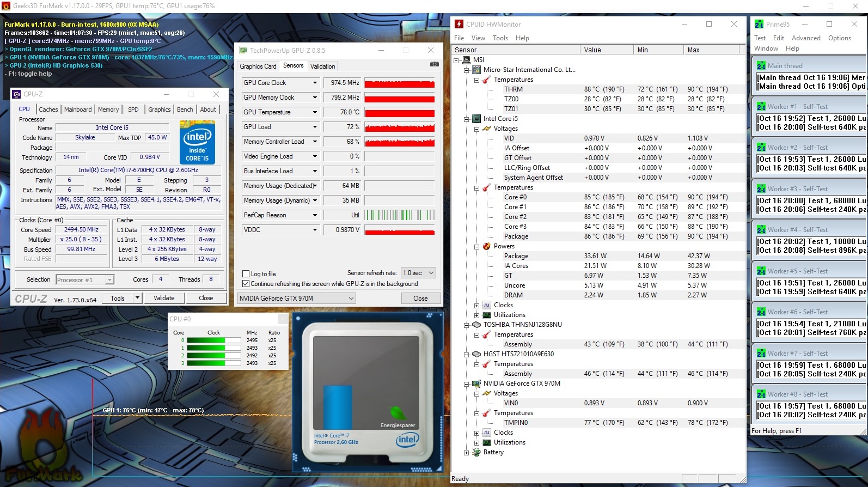Expand the Utilizations node under GTX 970M

(477, 442)
